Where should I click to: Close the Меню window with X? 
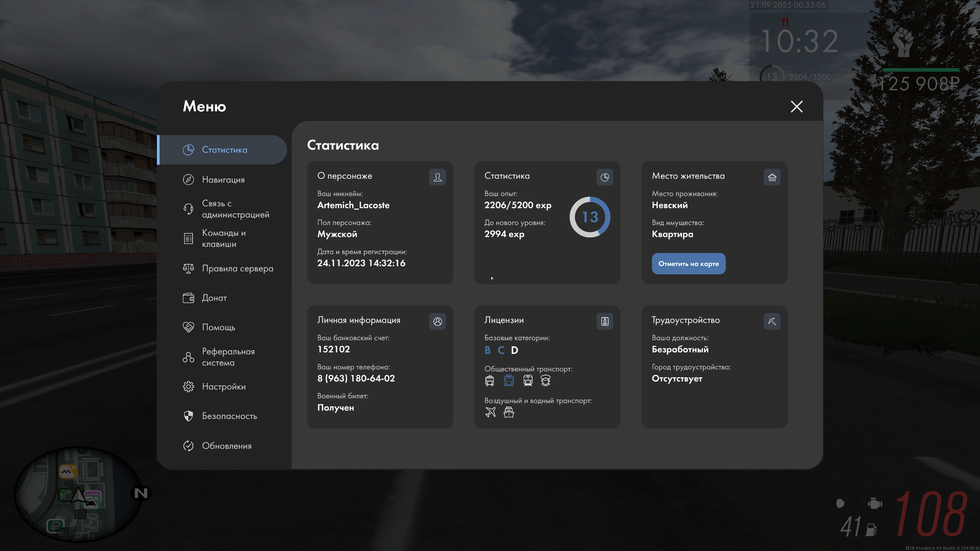(796, 106)
